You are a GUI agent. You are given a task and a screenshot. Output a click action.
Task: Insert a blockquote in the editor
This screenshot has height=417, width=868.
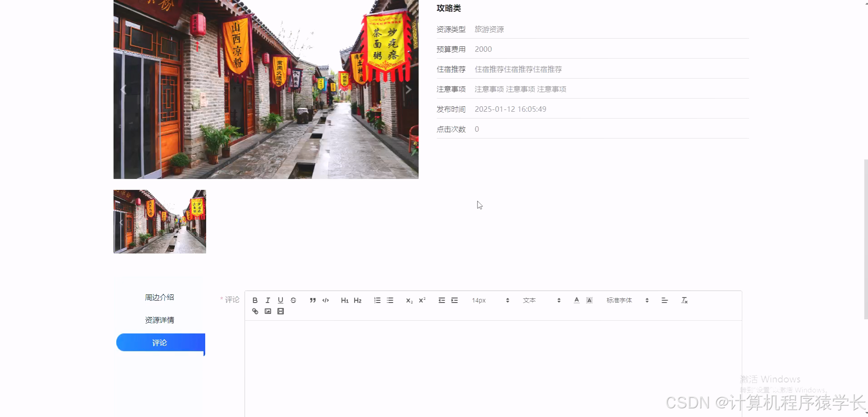tap(313, 300)
